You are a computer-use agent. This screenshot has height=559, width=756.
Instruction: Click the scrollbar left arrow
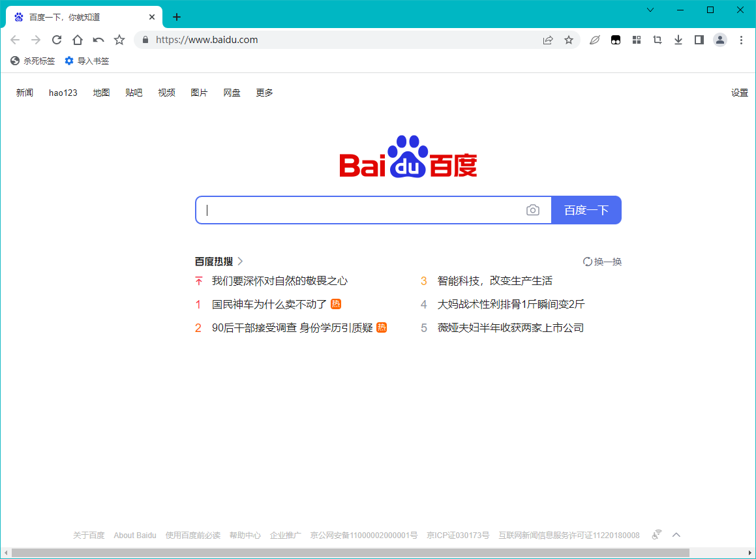[x=5, y=552]
